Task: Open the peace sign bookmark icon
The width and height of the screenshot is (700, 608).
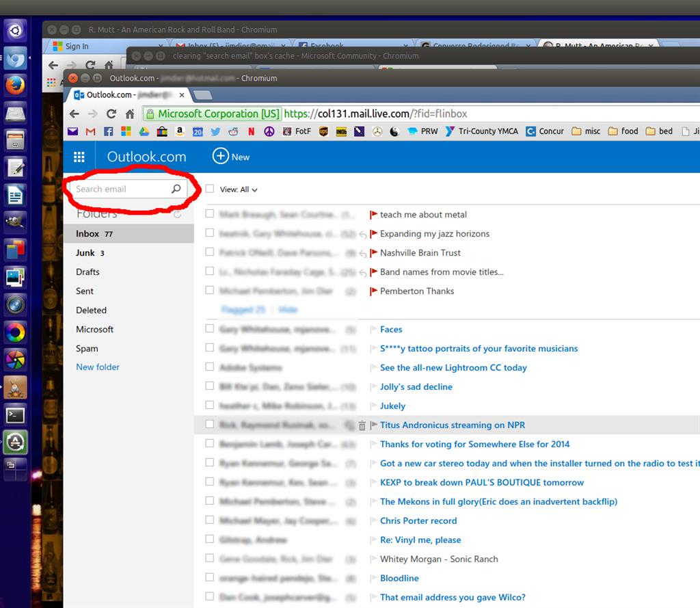Action: point(269,131)
